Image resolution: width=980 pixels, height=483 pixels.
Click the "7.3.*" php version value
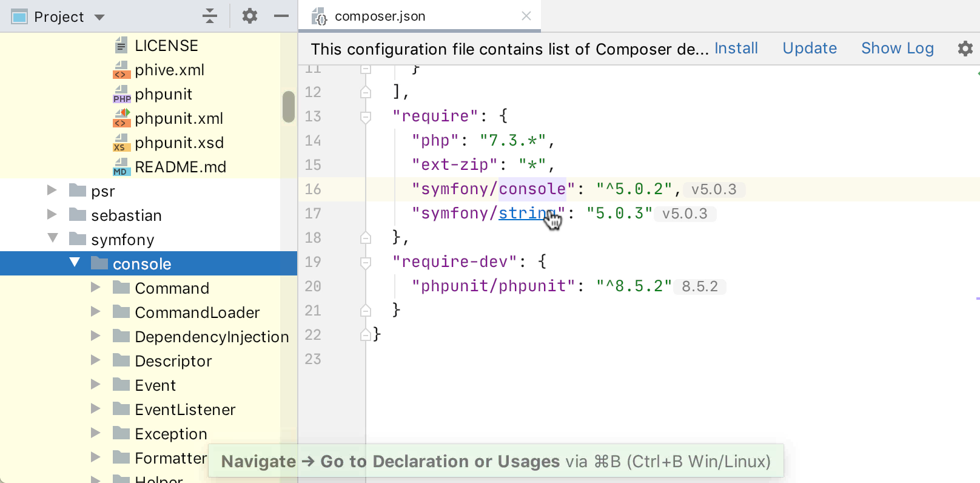click(512, 140)
